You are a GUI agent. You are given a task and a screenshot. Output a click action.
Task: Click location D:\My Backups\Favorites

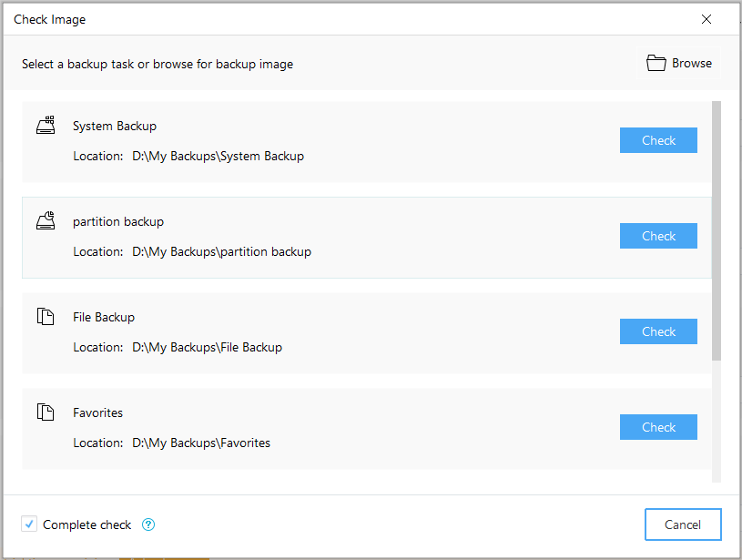coord(201,443)
